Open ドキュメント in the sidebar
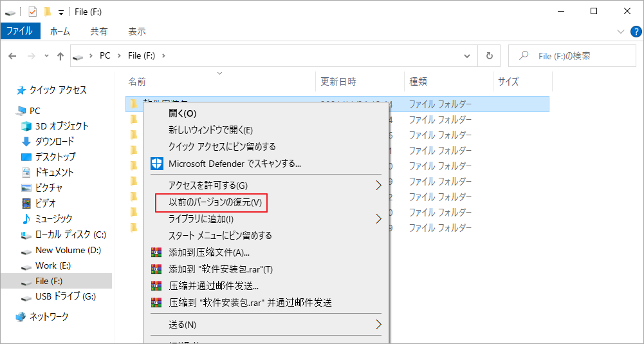Image resolution: width=644 pixels, height=344 pixels. coord(48,172)
